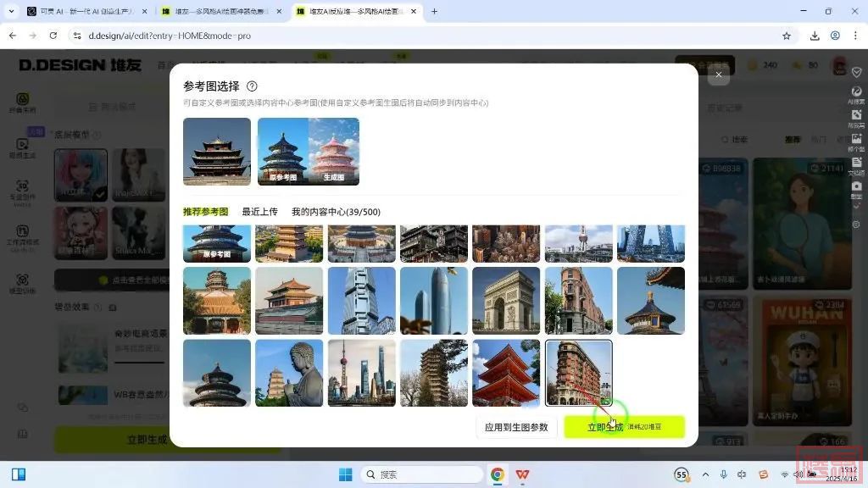
Task: Click the tennis girl illustration card
Action: point(802,224)
